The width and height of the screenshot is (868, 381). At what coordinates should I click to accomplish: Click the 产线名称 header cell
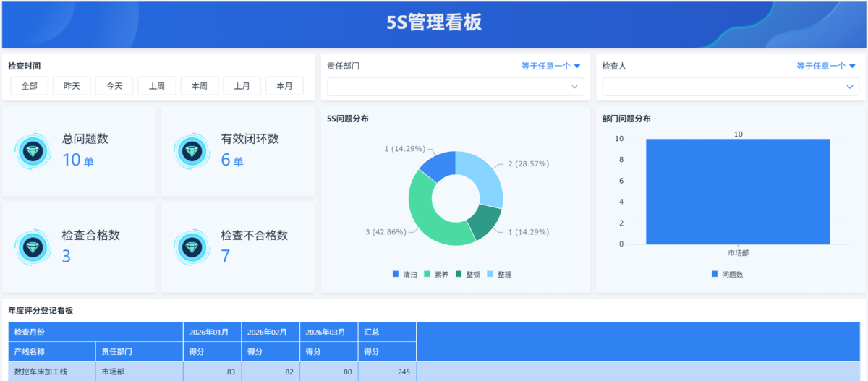coord(52,351)
